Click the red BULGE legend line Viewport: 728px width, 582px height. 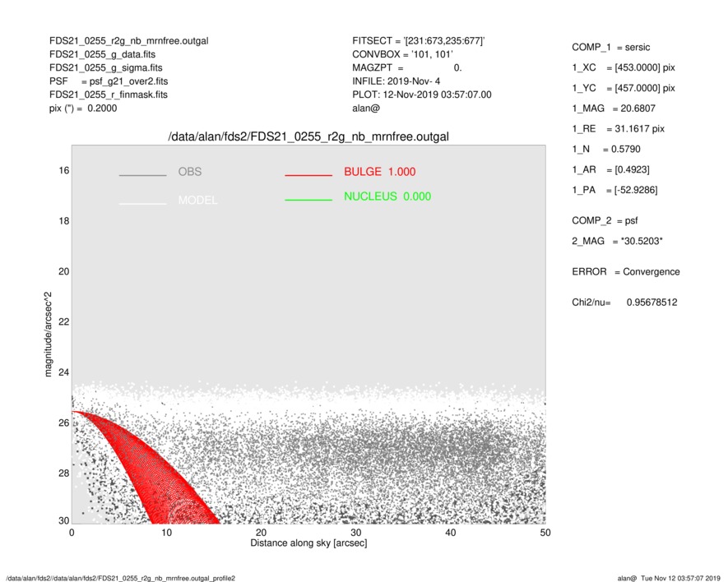click(x=308, y=175)
